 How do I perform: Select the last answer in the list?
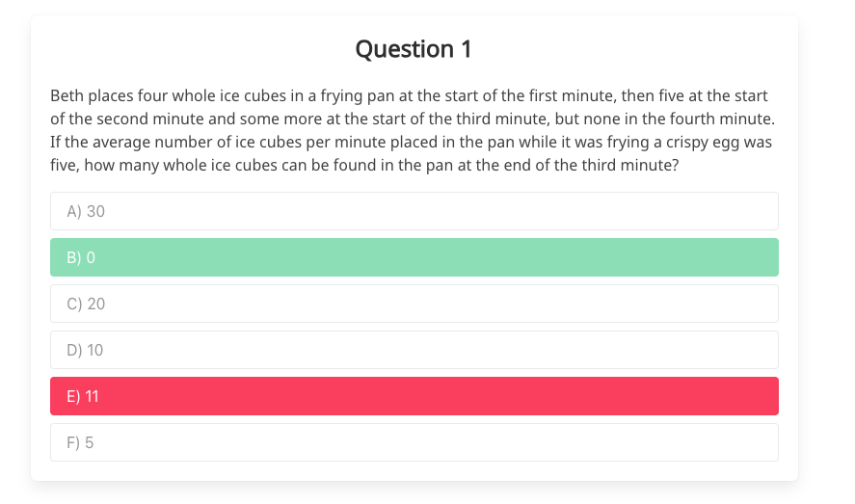pos(414,442)
